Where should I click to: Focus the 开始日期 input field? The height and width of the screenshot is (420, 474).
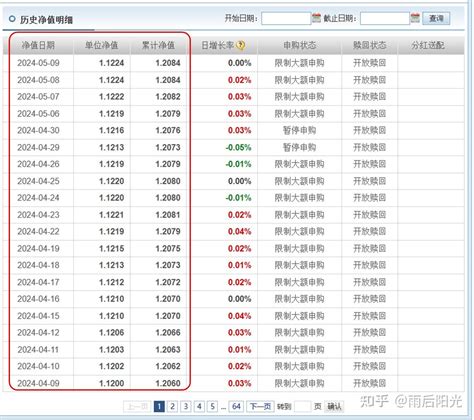click(x=286, y=18)
